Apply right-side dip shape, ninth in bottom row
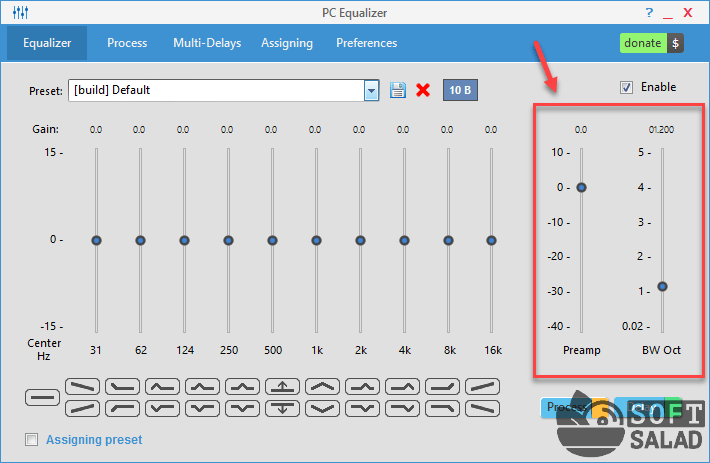This screenshot has width=710, height=463. click(x=403, y=409)
